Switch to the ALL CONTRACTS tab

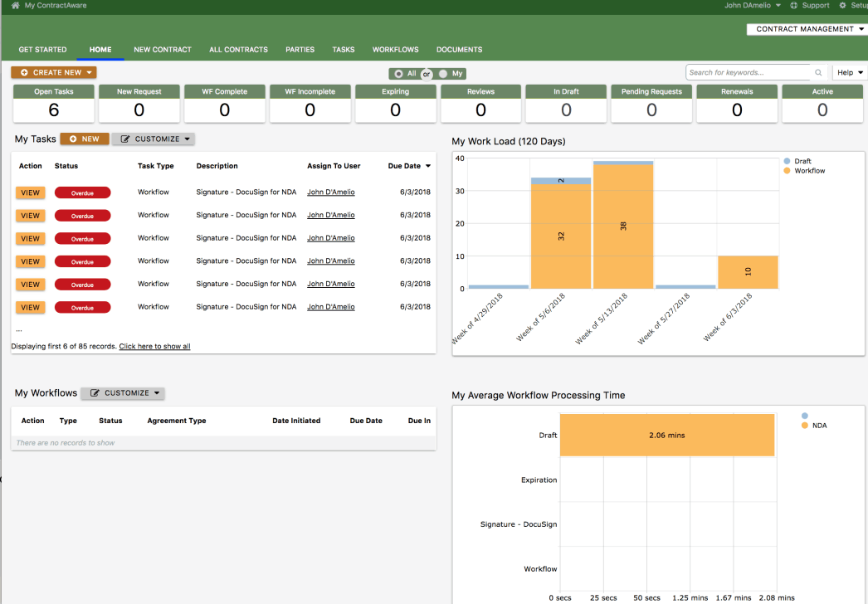tap(239, 50)
